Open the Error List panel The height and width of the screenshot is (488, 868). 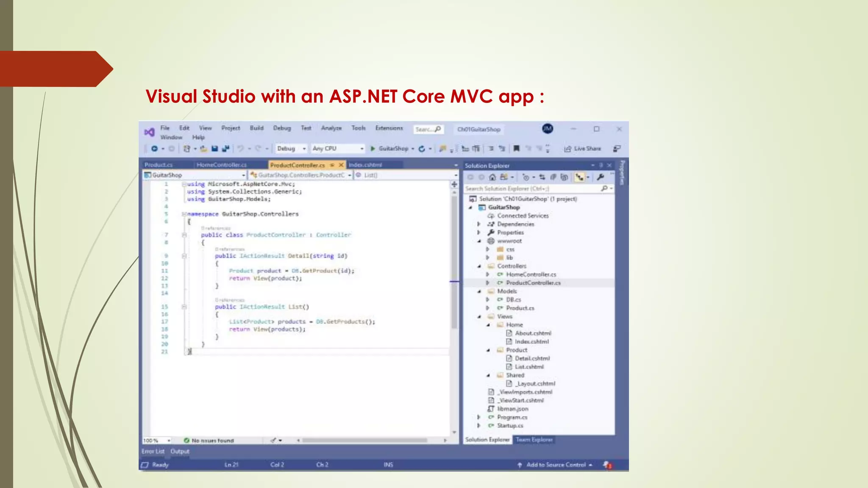153,452
